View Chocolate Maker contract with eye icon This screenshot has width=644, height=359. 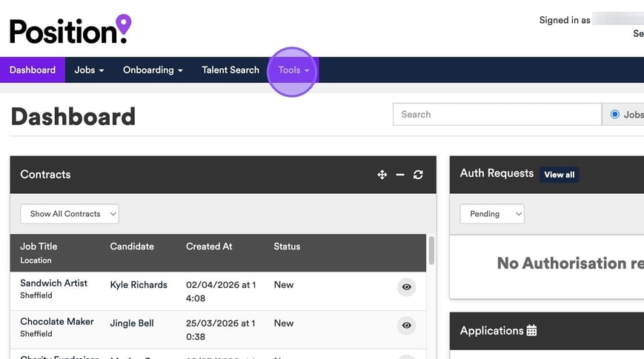point(406,326)
